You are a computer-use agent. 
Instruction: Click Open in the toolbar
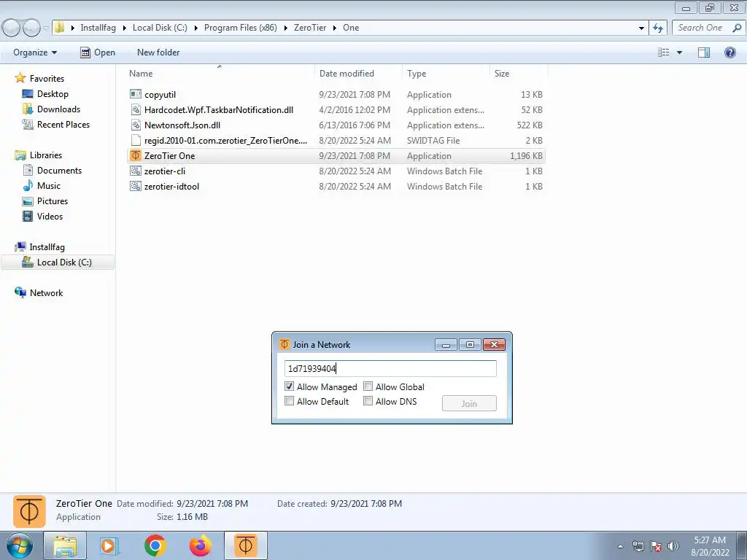pos(98,52)
